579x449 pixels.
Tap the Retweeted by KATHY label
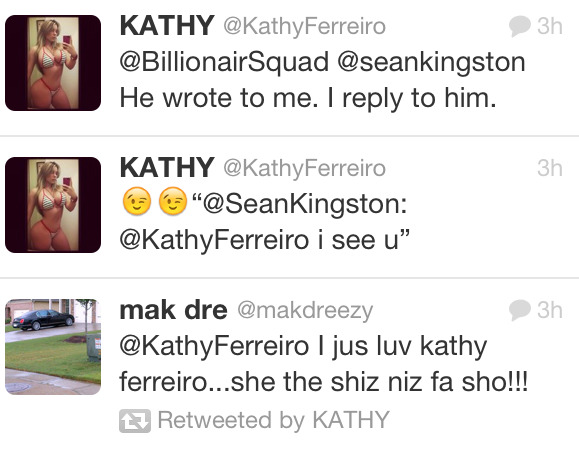pyautogui.click(x=274, y=420)
